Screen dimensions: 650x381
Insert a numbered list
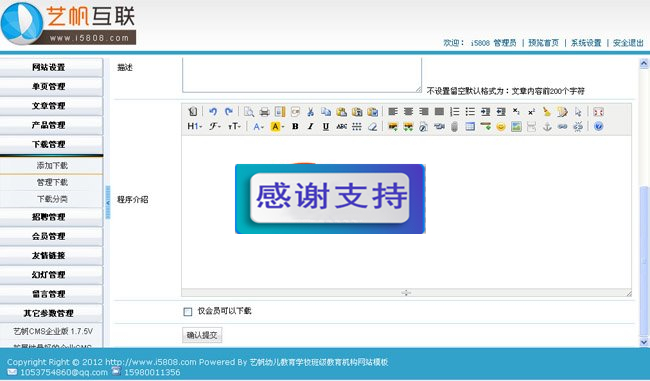(455, 112)
